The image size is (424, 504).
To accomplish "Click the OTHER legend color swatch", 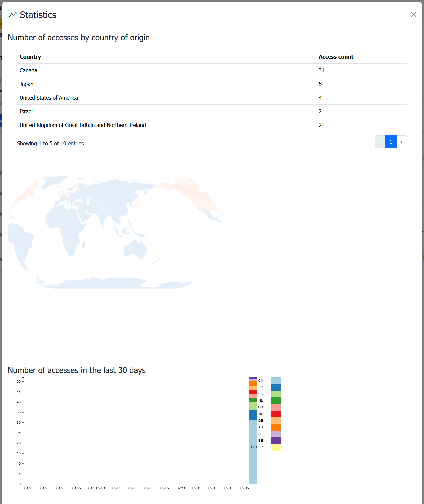I will pyautogui.click(x=276, y=447).
